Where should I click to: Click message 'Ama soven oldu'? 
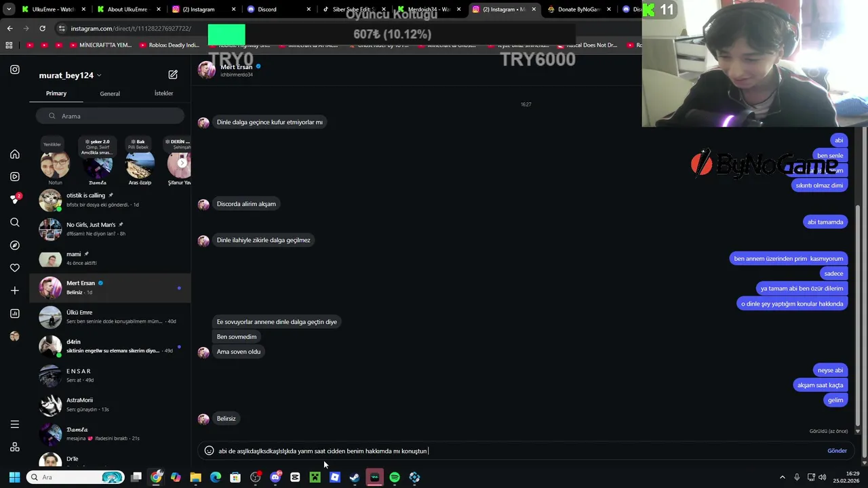pyautogui.click(x=238, y=352)
